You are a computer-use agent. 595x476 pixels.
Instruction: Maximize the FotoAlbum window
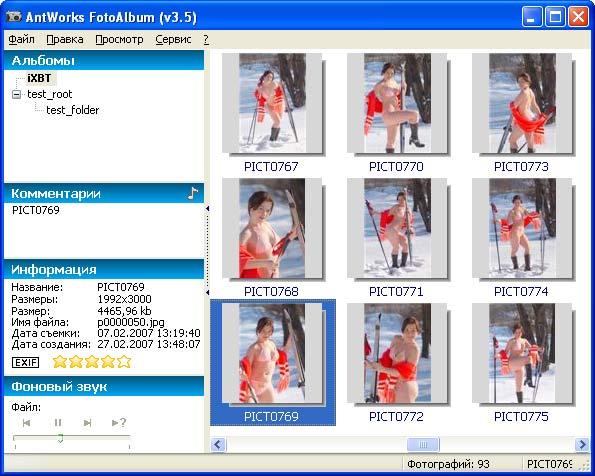coord(555,17)
